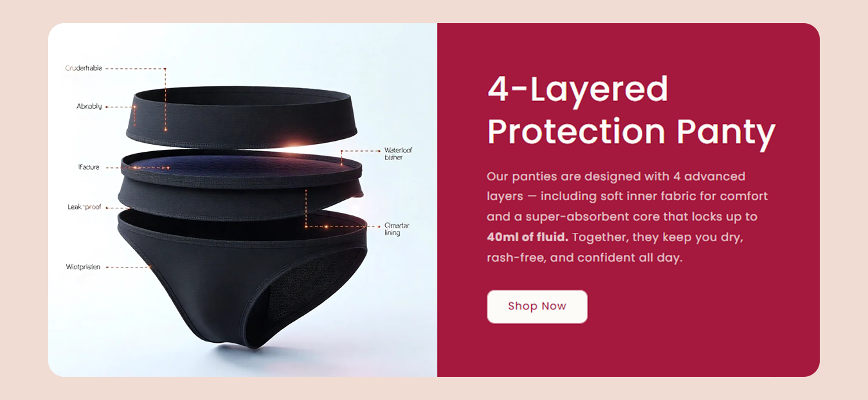Image resolution: width=868 pixels, height=400 pixels.
Task: Click the description paragraph starting "Our panties"
Action: coord(628,217)
